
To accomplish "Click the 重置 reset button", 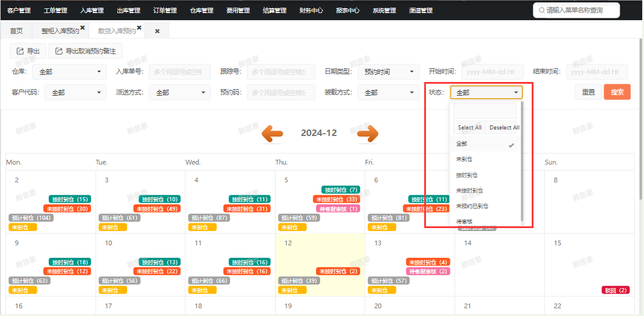I will (x=588, y=92).
